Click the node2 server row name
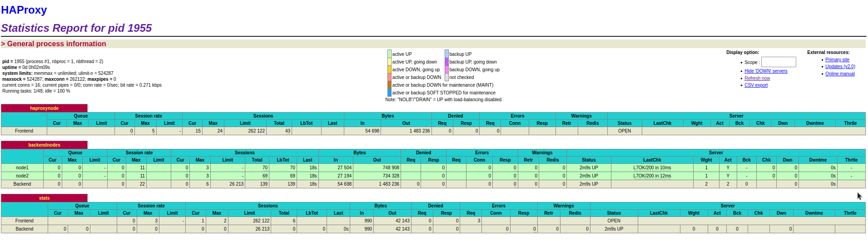 [x=22, y=176]
